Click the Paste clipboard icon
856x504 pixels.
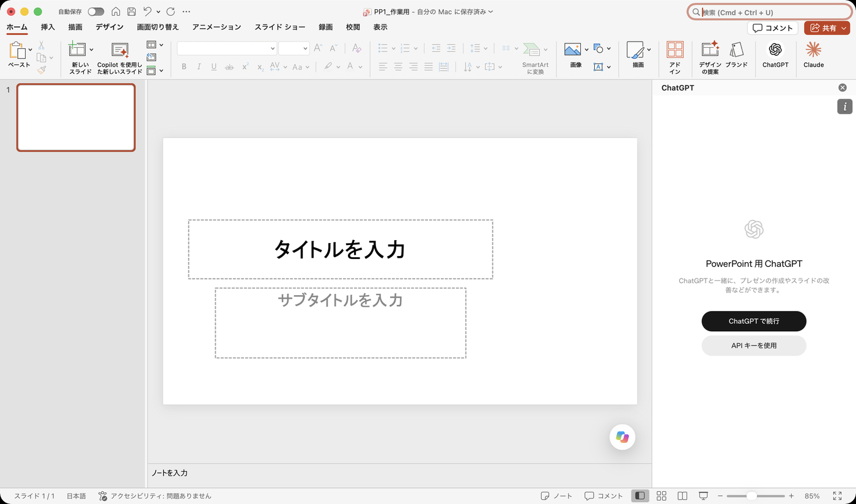pos(17,51)
